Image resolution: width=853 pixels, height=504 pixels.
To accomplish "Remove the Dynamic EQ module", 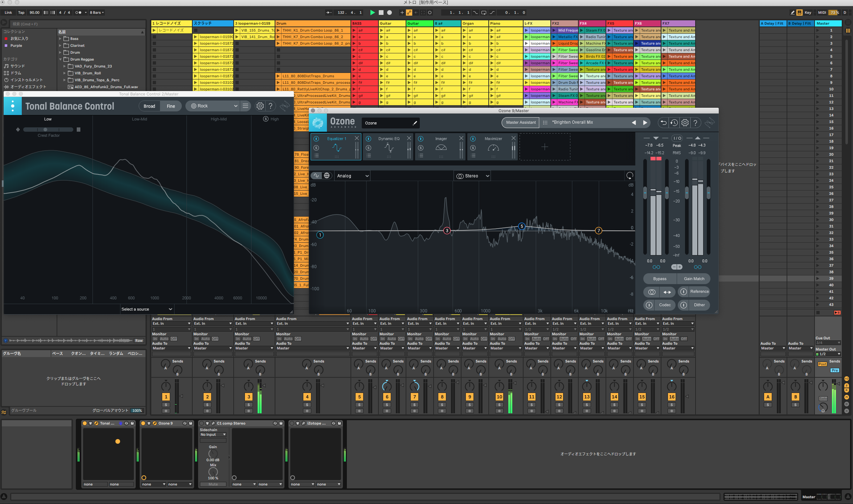I will point(409,138).
